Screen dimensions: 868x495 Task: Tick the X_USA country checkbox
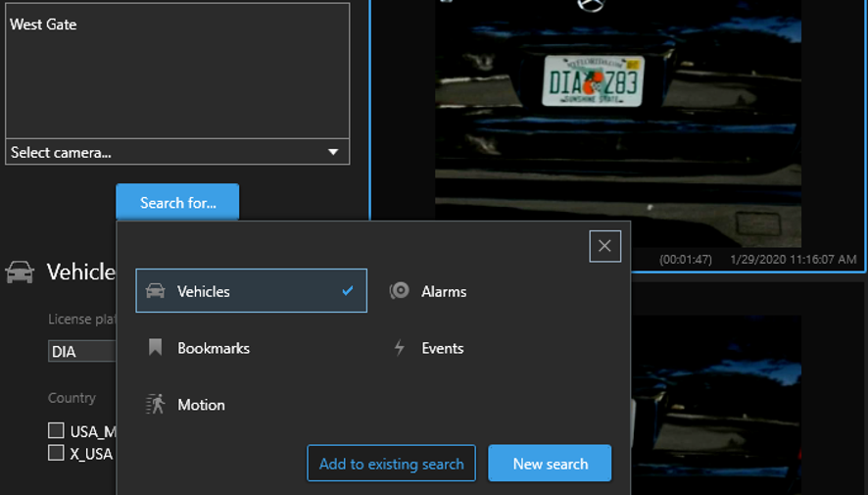pyautogui.click(x=56, y=453)
